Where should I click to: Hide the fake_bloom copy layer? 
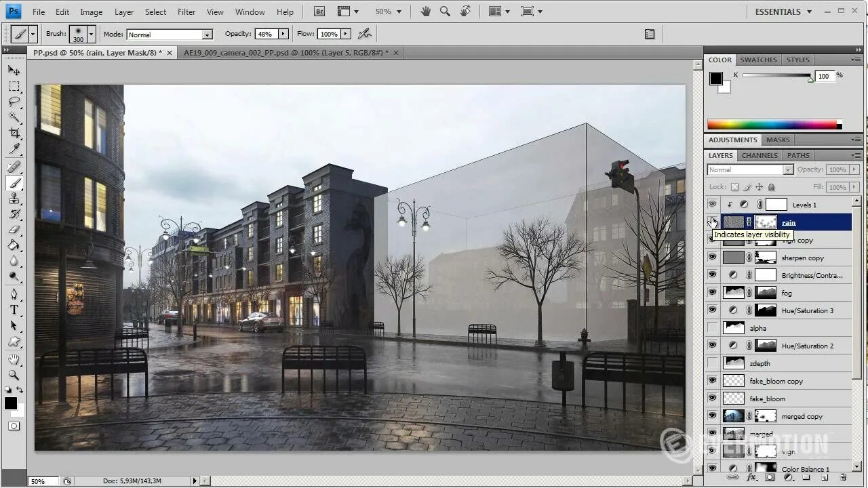[712, 380]
